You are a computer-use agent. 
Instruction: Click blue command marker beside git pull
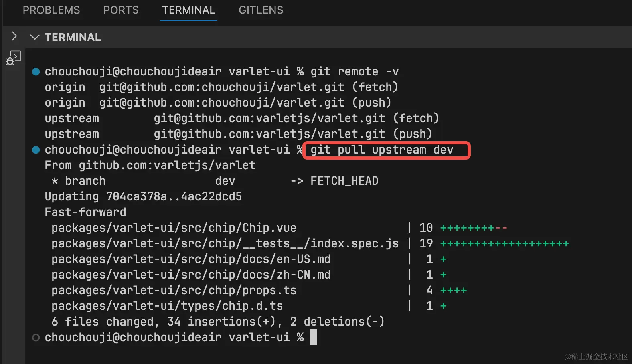pos(36,150)
